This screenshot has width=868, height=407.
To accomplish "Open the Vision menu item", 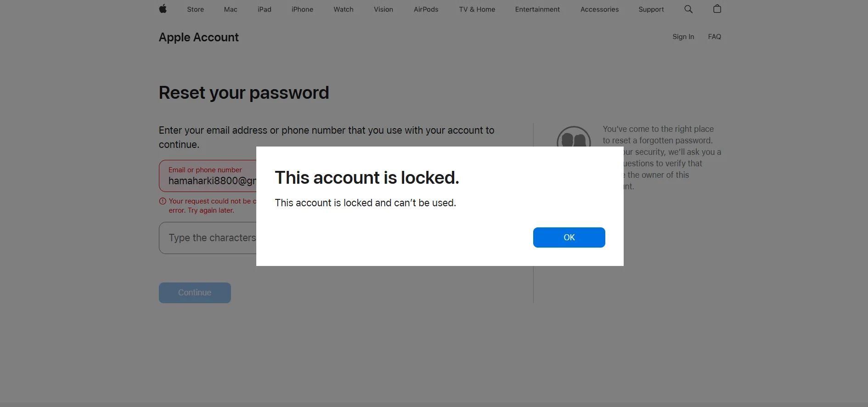I will click(x=383, y=9).
